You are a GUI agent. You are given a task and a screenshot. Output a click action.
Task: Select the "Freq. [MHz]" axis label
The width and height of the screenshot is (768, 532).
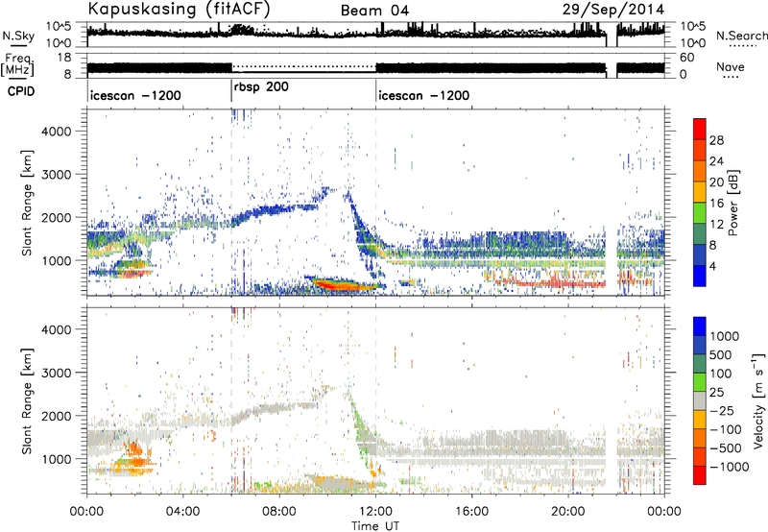coord(17,65)
